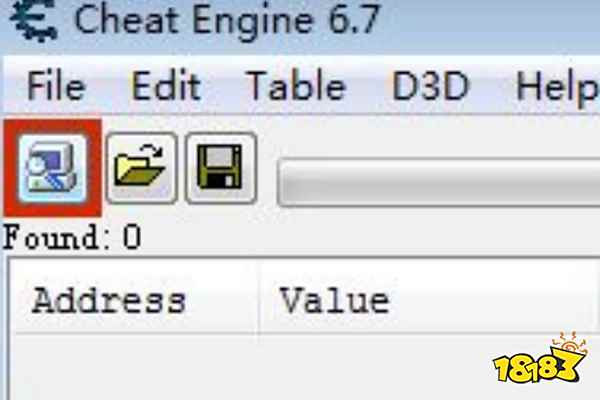Save the table with the floppy icon
This screenshot has width=600, height=400.
(x=220, y=168)
